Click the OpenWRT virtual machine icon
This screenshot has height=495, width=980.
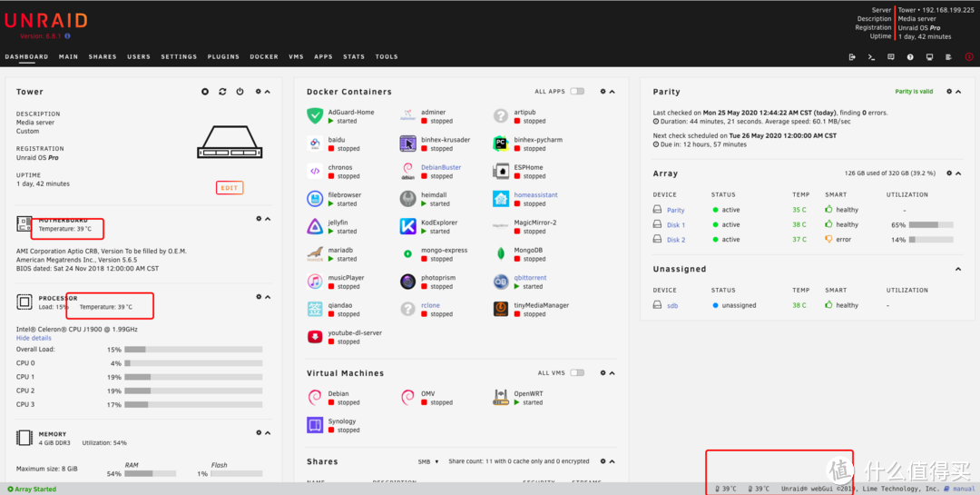click(500, 398)
